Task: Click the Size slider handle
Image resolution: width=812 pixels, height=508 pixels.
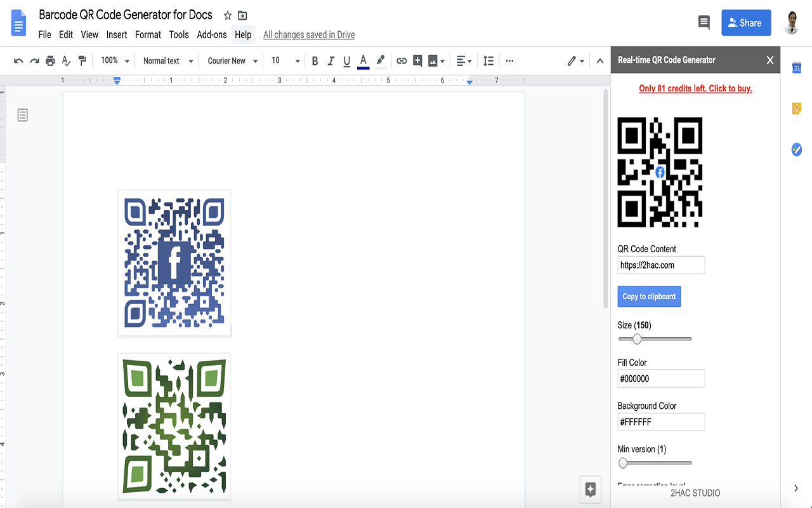Action: [637, 339]
